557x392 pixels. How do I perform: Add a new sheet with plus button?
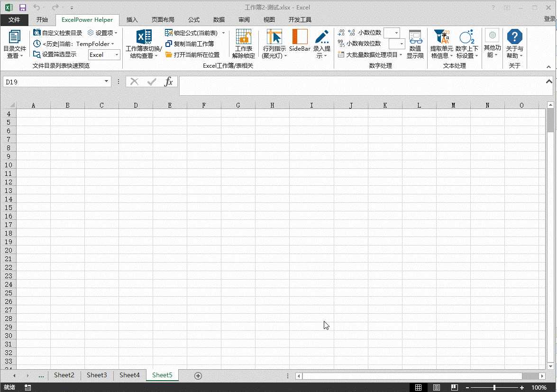click(198, 376)
